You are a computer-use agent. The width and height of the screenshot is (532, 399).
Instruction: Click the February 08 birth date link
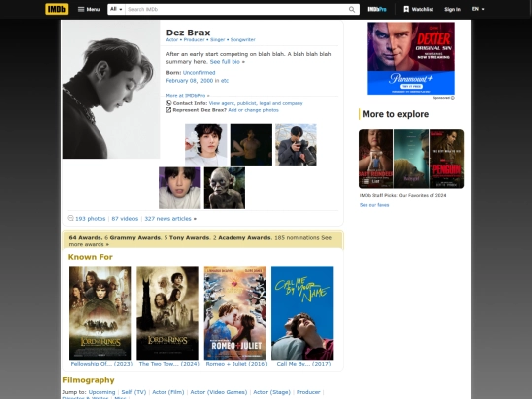pos(181,81)
